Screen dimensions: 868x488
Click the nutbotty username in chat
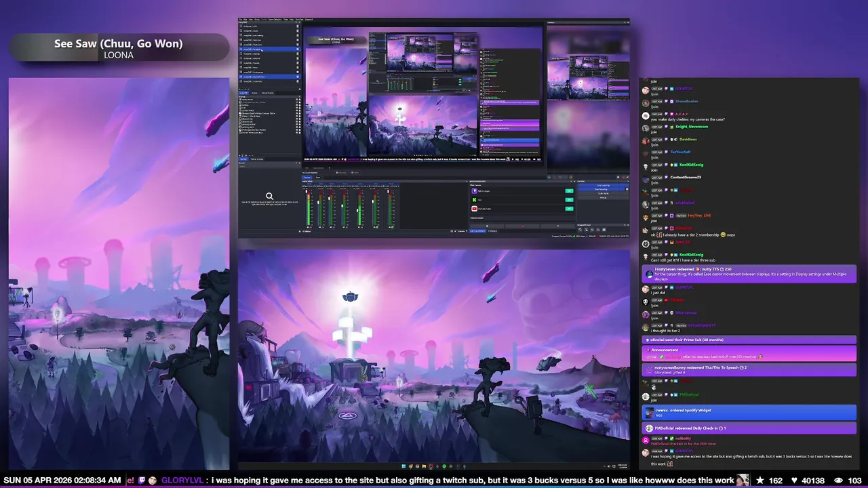(683, 439)
